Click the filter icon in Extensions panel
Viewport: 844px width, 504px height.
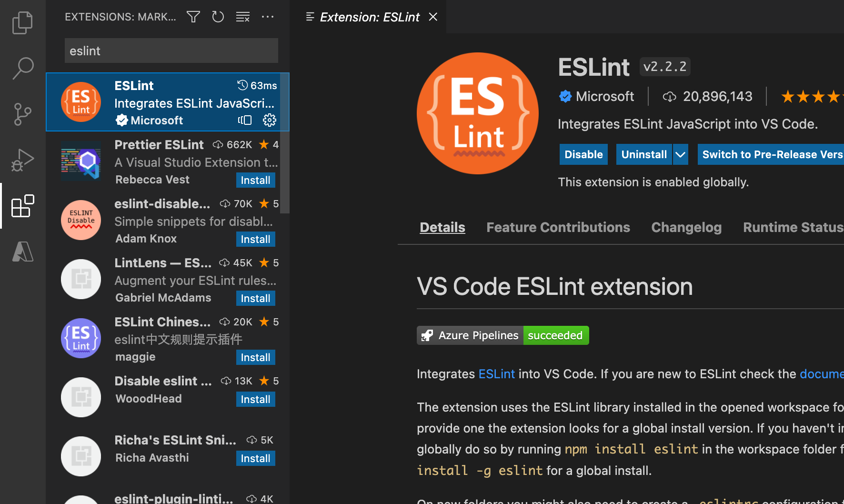pyautogui.click(x=193, y=17)
